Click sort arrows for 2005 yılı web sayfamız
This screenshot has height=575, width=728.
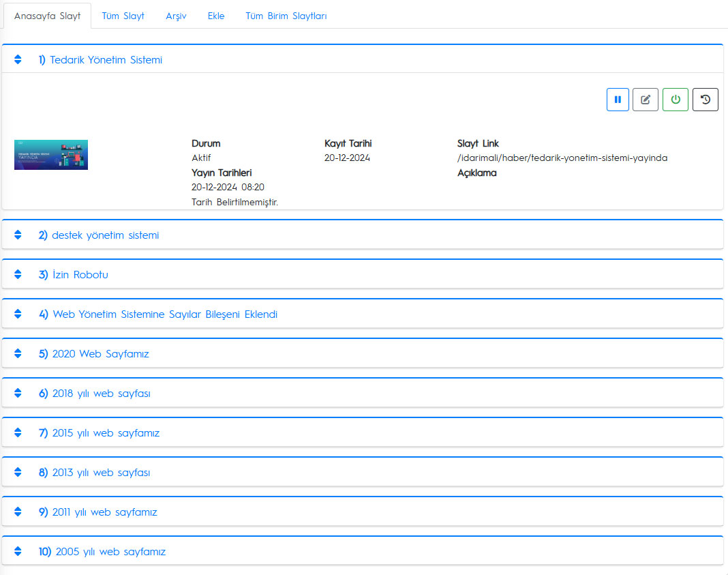[x=18, y=551]
